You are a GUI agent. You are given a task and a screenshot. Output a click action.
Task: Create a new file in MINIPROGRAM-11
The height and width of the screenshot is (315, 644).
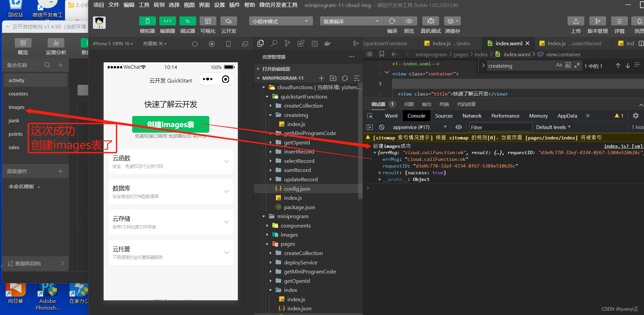click(x=321, y=78)
